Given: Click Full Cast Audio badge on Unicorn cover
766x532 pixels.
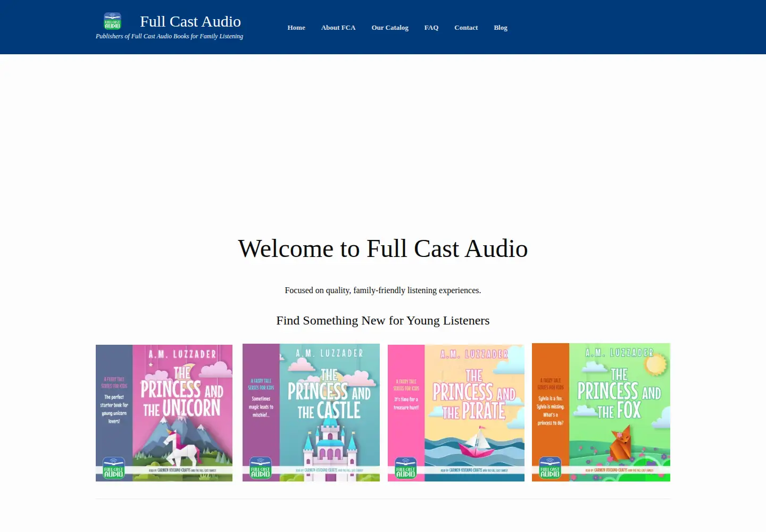Looking at the screenshot, I should (113, 468).
